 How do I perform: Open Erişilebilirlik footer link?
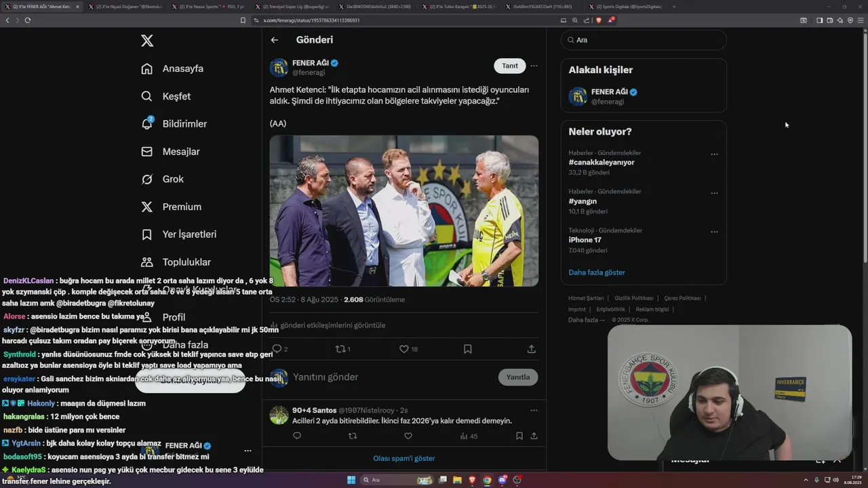click(x=610, y=309)
